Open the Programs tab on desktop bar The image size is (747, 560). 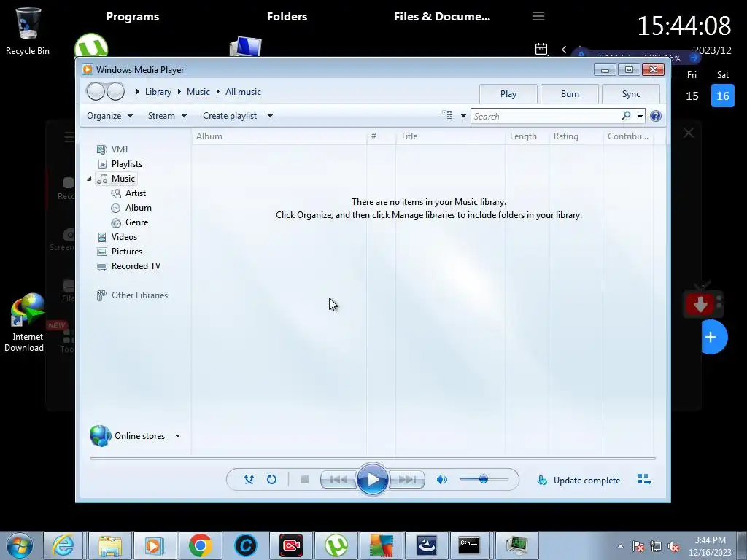pos(133,16)
